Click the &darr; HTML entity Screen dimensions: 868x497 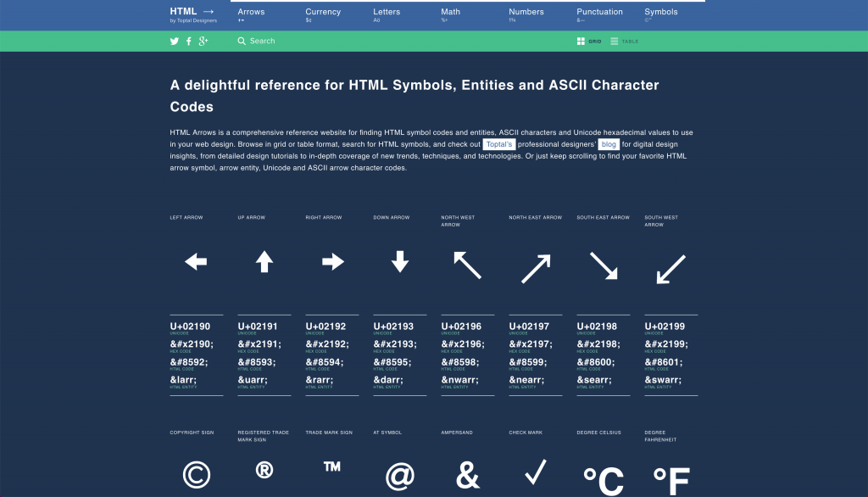point(388,380)
